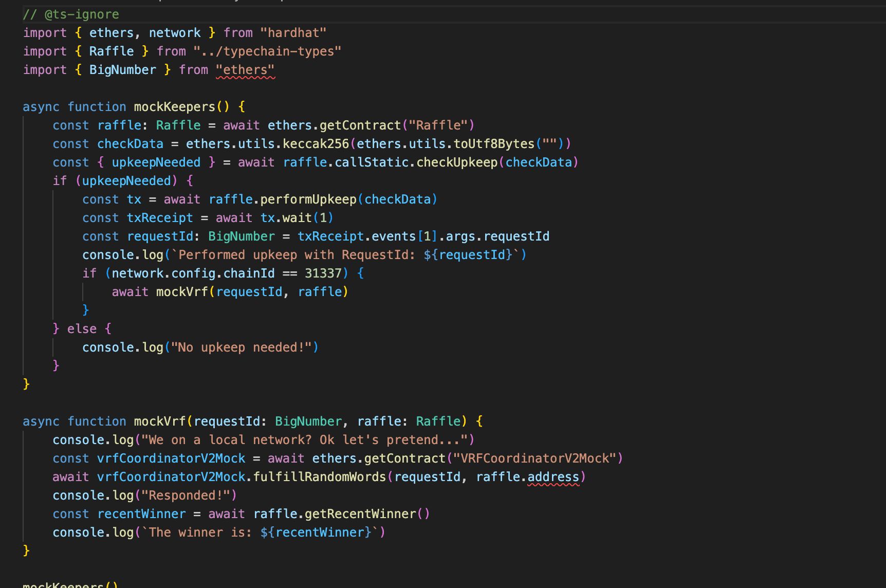
Task: Click the "// @ts-ignore" comment line
Action: (x=71, y=14)
